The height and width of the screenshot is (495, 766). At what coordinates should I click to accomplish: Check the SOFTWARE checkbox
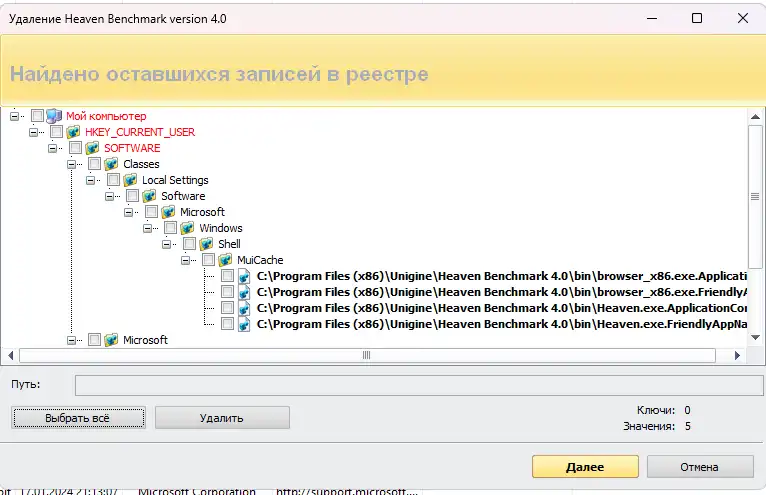(75, 148)
